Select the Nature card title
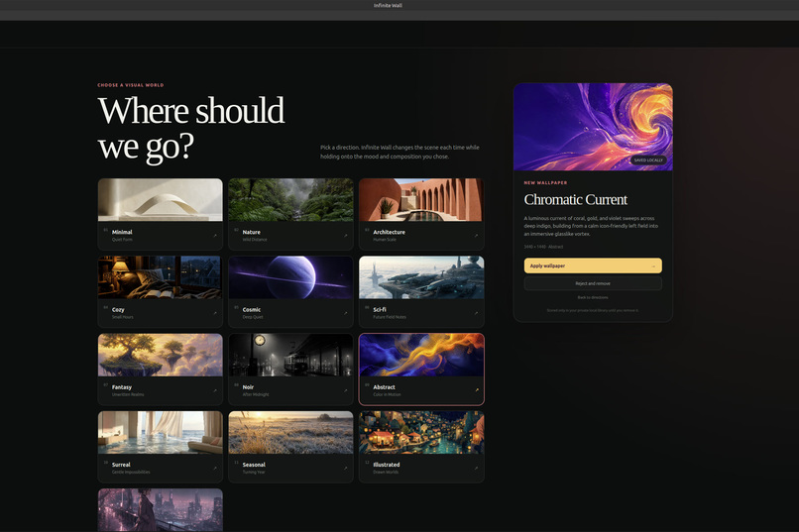Viewport: 799px width, 532px height. click(251, 232)
